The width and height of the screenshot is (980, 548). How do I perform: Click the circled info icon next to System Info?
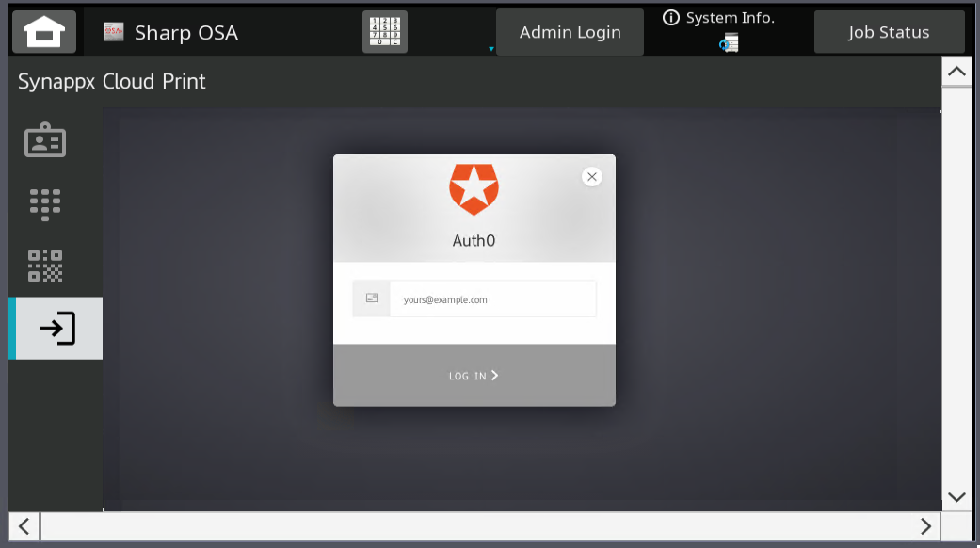(x=669, y=17)
